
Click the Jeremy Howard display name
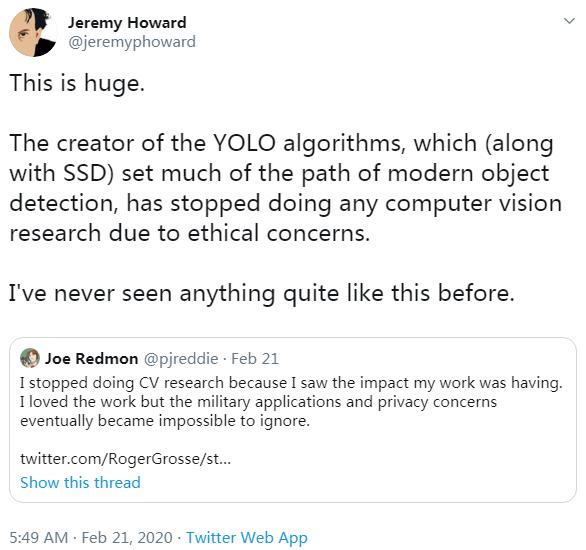[x=127, y=23]
